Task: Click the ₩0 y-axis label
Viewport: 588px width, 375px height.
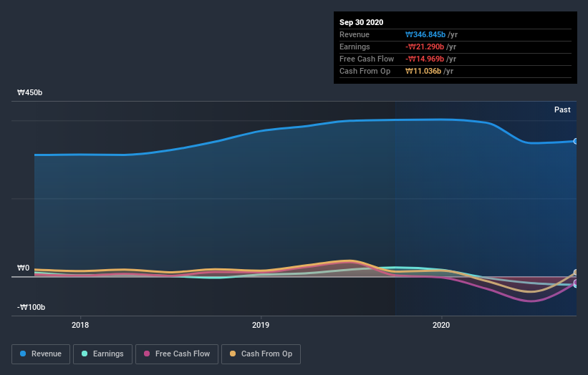Action: coord(23,268)
